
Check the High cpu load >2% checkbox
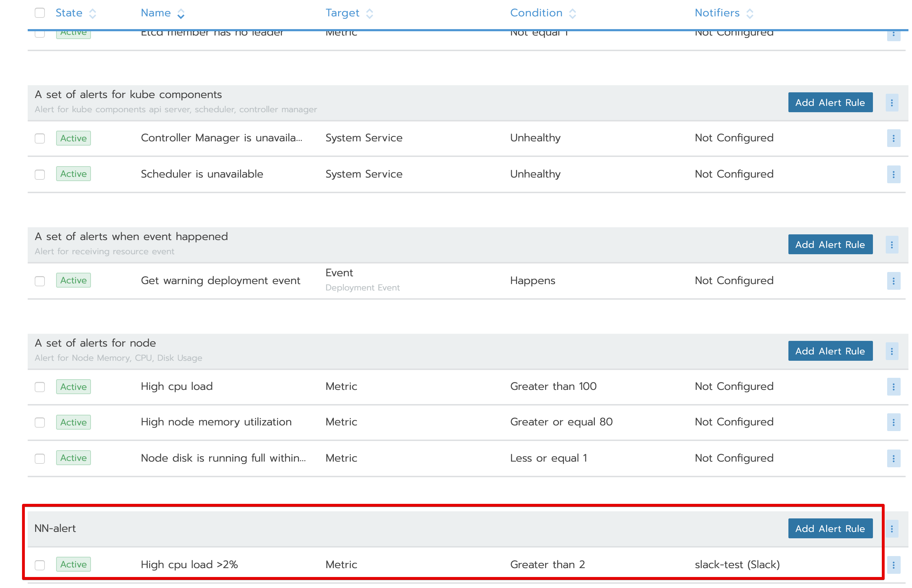pyautogui.click(x=40, y=565)
